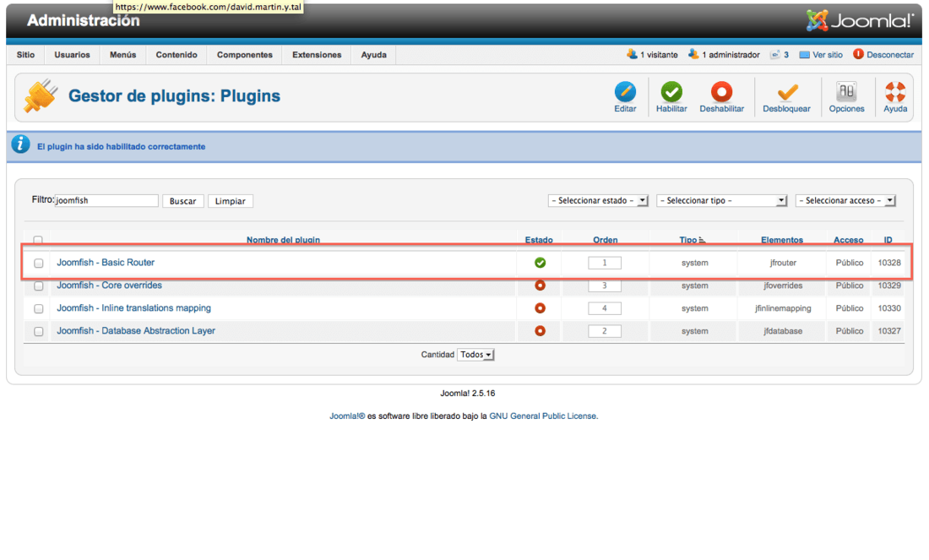Click the Joomla!® footer link

click(x=347, y=416)
